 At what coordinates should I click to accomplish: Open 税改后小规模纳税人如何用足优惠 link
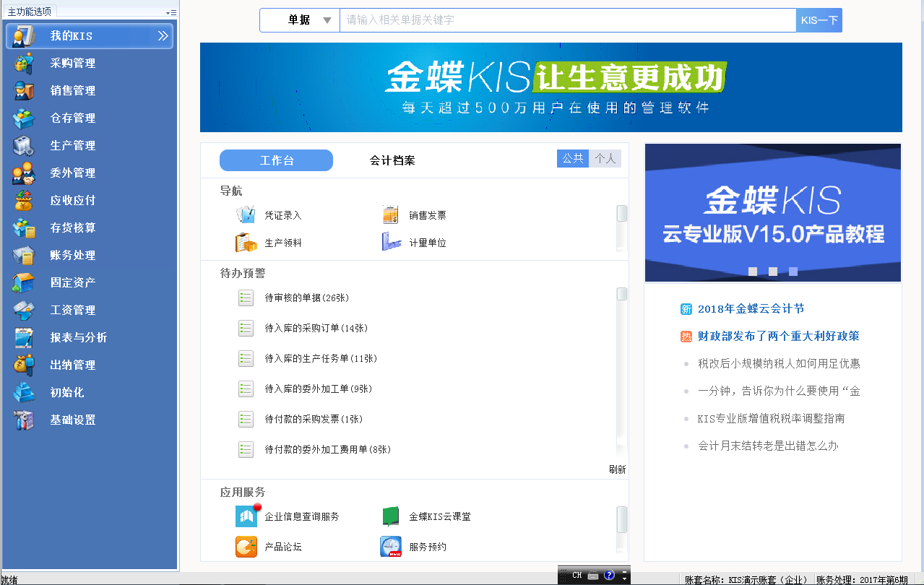pyautogui.click(x=779, y=363)
